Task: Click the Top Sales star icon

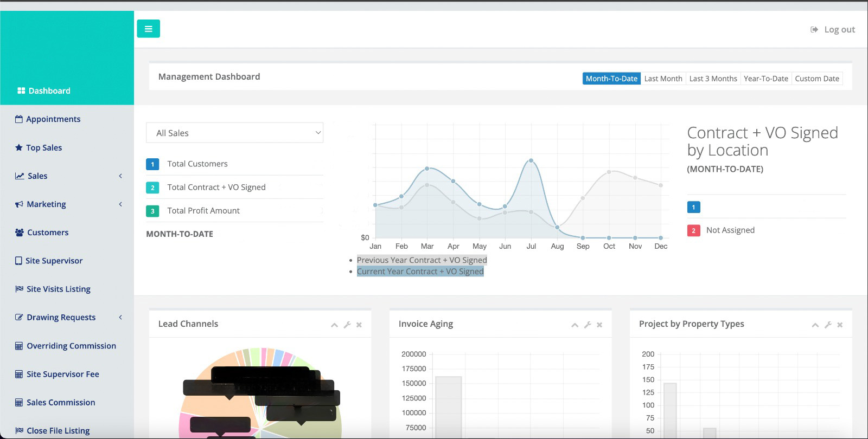Action: tap(19, 147)
